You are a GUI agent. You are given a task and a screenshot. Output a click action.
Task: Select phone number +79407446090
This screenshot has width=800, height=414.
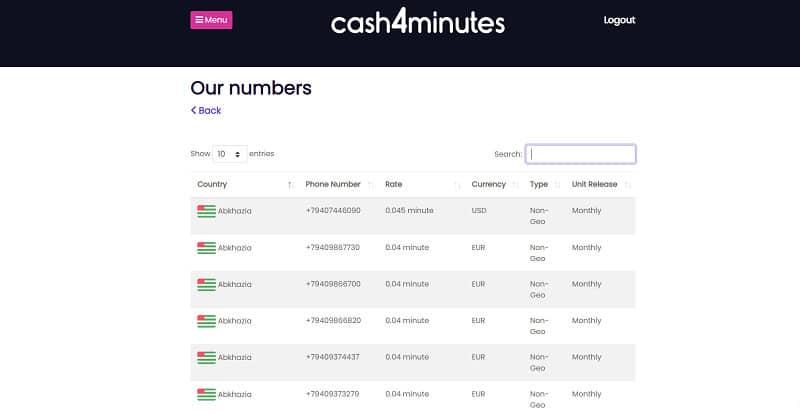[x=333, y=211]
